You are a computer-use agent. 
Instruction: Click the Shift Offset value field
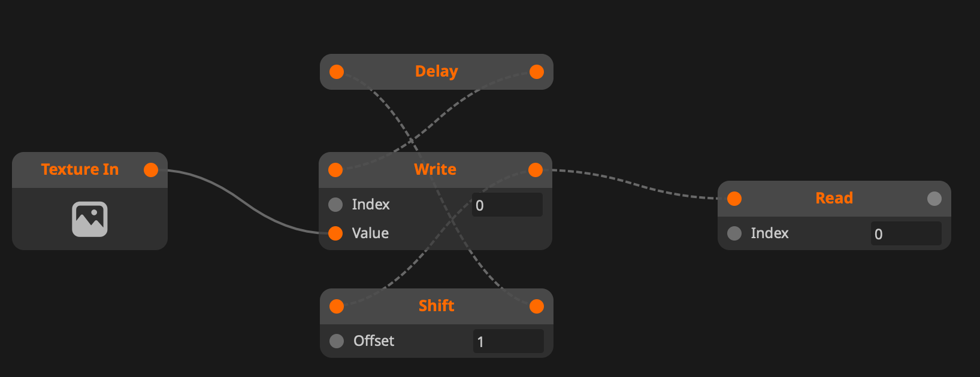pyautogui.click(x=508, y=341)
